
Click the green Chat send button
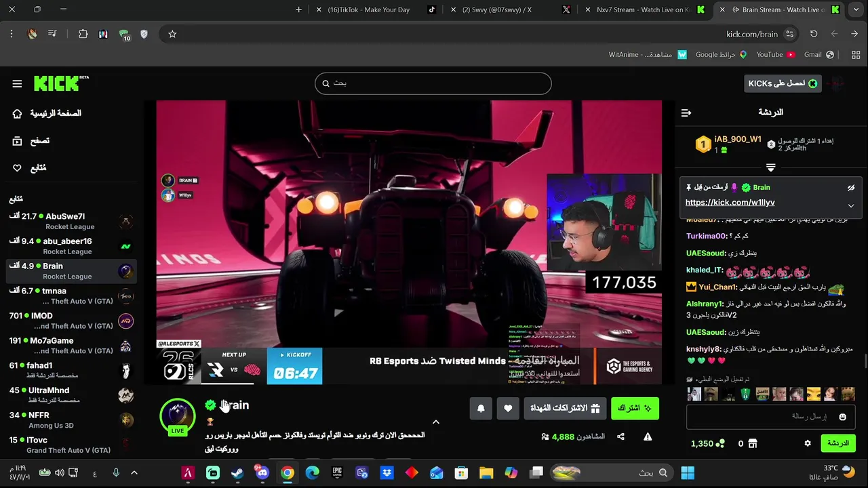(x=838, y=443)
